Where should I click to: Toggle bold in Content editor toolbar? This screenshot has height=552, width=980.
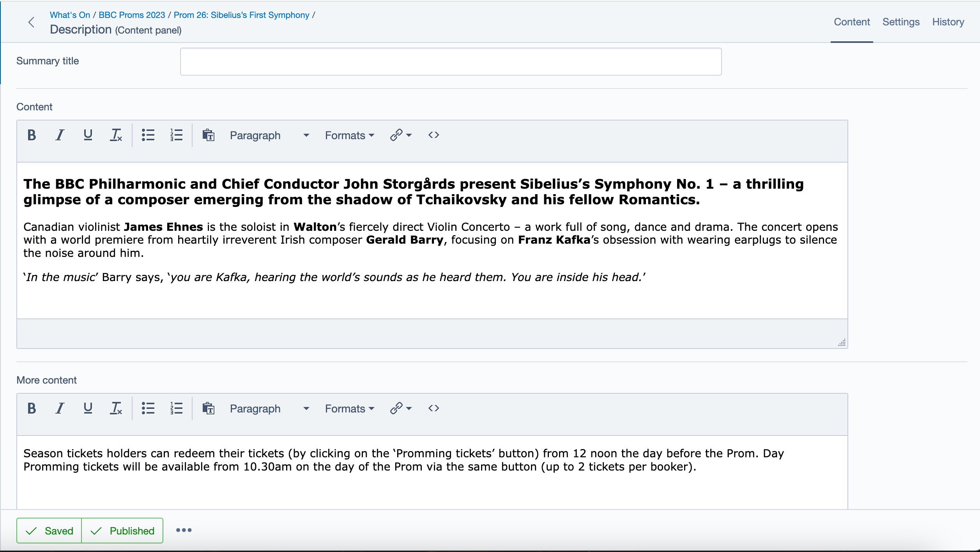(32, 135)
